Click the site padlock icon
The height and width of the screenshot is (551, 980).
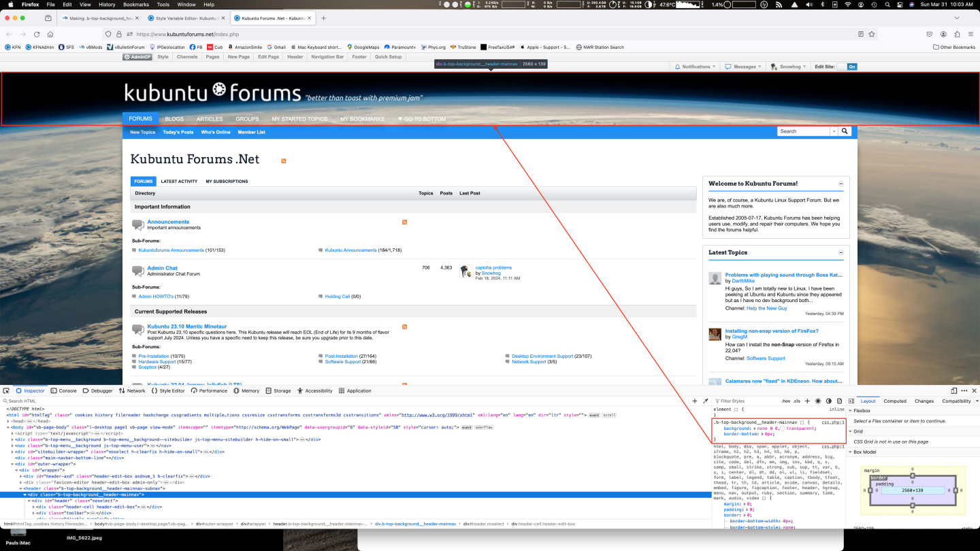tap(119, 34)
